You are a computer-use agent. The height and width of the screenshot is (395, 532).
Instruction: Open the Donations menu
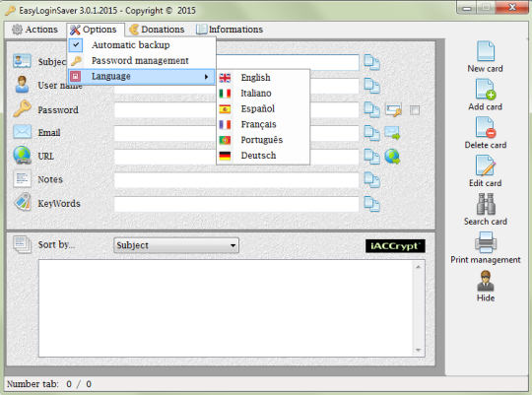click(x=157, y=30)
